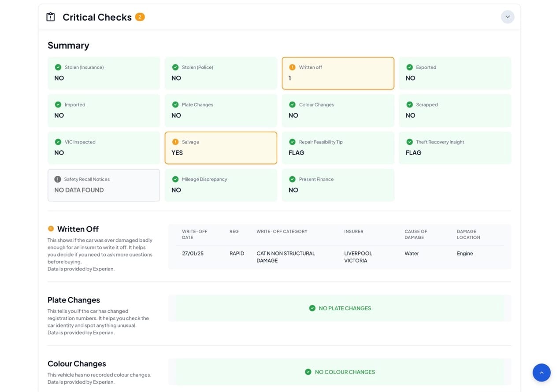560x392 pixels.
Task: Click the scroll-to-top blue round button
Action: (x=541, y=373)
